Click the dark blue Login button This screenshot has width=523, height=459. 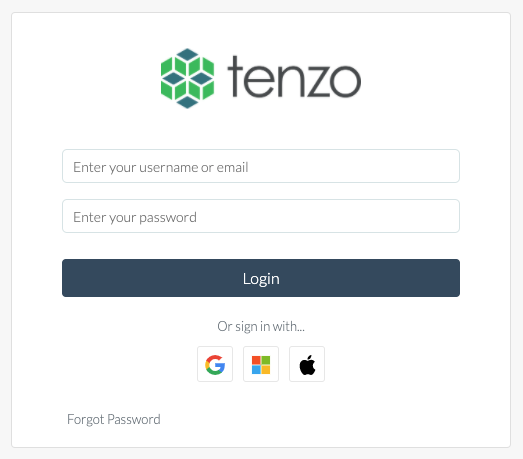(x=261, y=278)
